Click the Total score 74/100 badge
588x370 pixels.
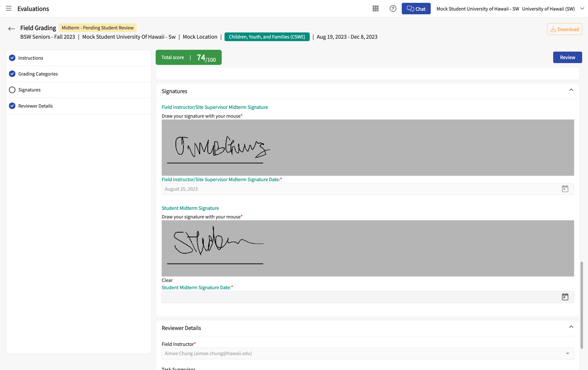click(x=188, y=57)
